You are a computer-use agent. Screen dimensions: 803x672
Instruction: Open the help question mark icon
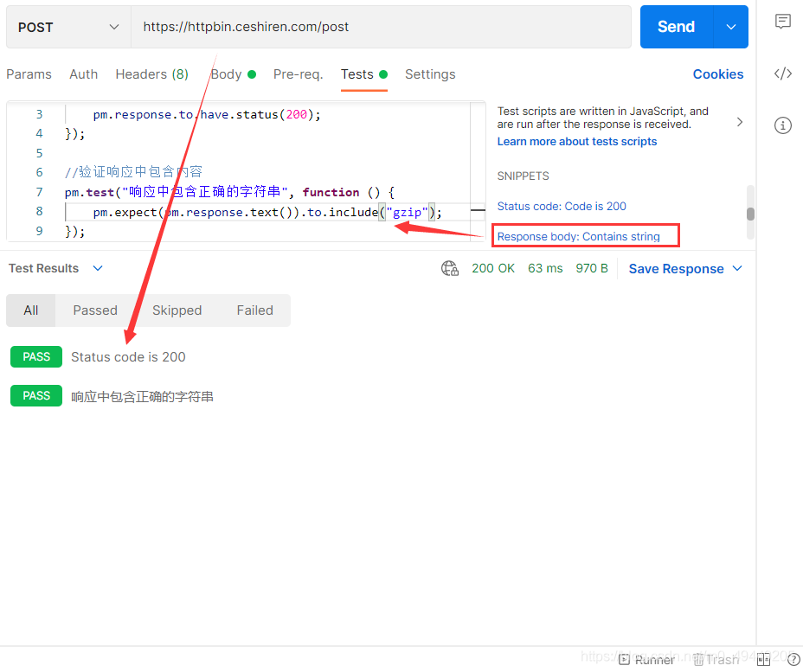point(793,660)
